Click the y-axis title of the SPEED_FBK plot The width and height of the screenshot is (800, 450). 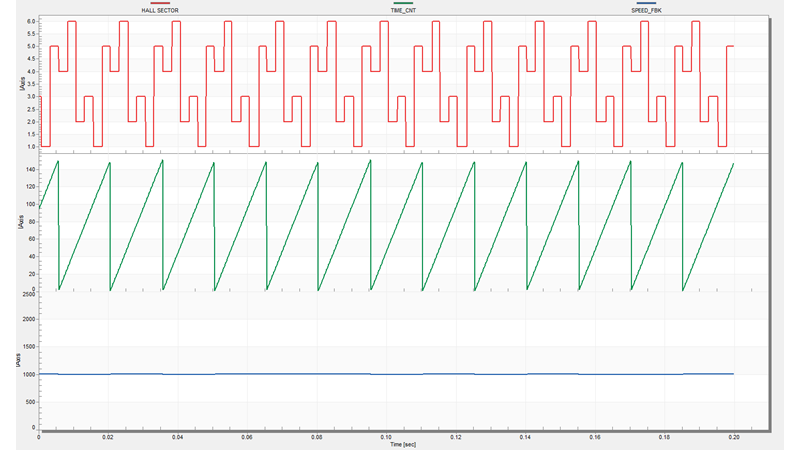coord(19,360)
